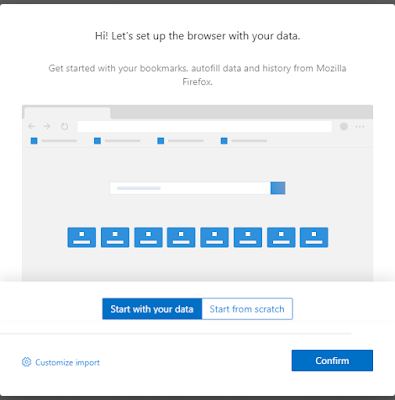395x400 pixels.
Task: Click the fourth bookmark square in favorites bar
Action: pyautogui.click(x=224, y=141)
